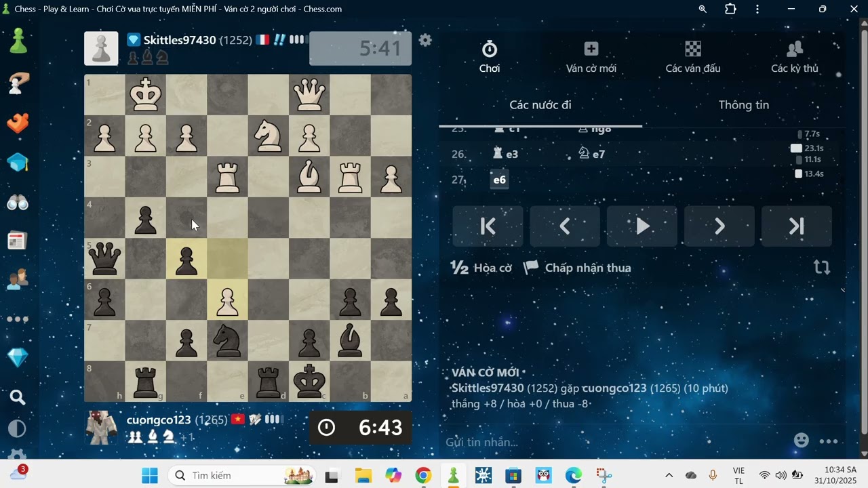Open the News newspaper icon

[x=18, y=241]
